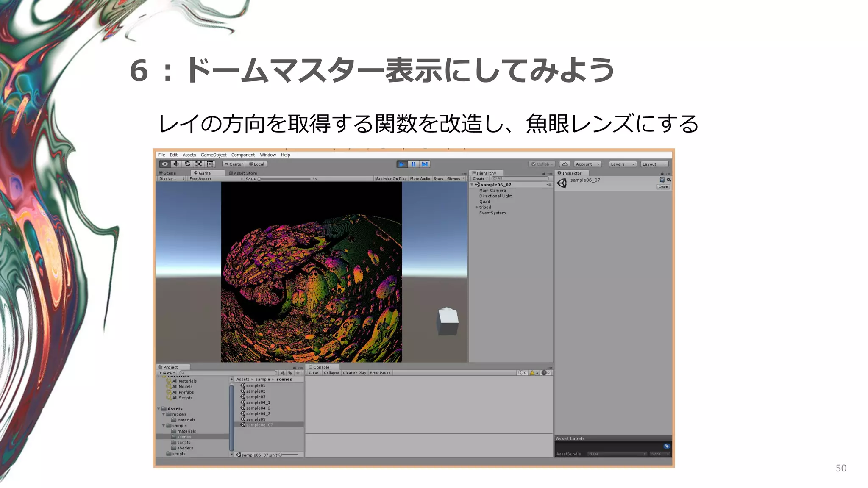Open the Collab dropdown
The image size is (868, 488).
pos(542,164)
